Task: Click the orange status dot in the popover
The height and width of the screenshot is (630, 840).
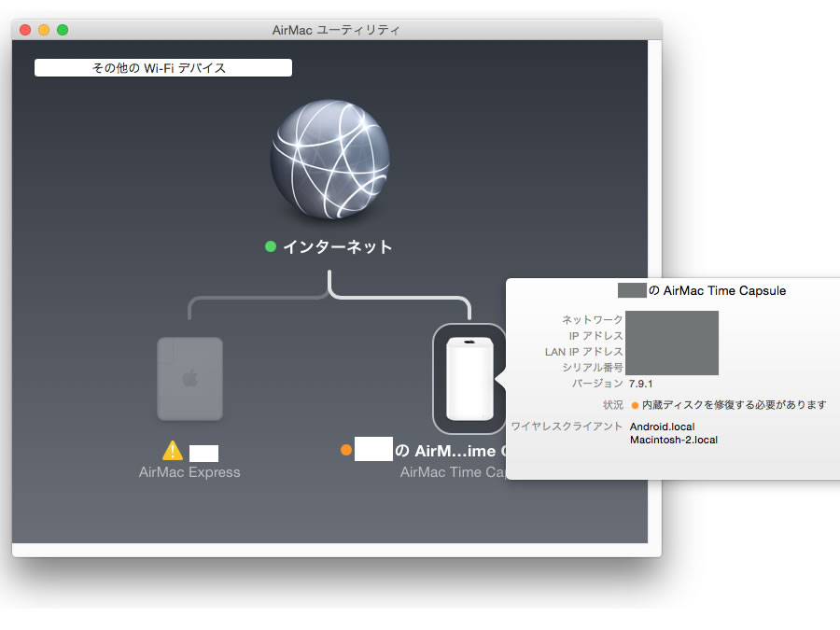Action: pos(635,406)
